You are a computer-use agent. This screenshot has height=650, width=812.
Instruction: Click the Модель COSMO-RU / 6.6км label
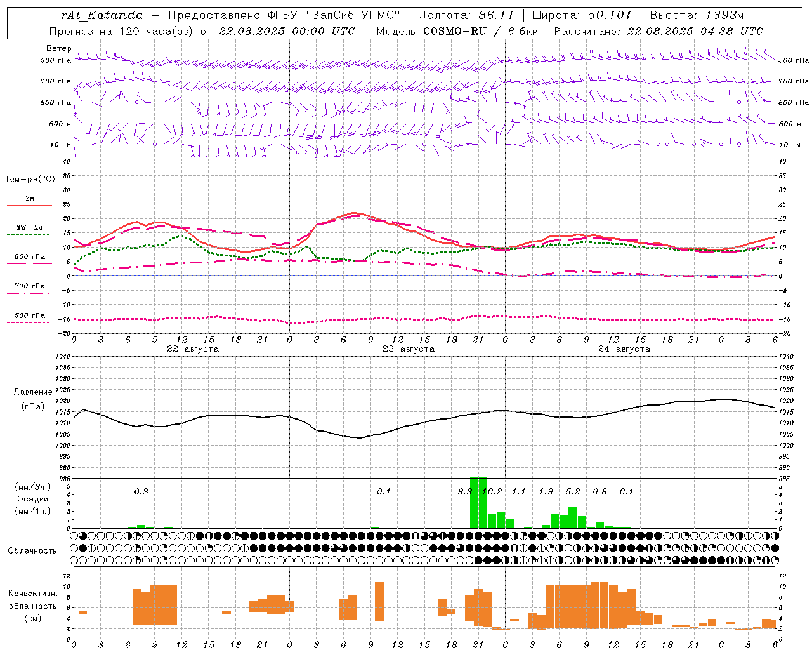pos(457,31)
